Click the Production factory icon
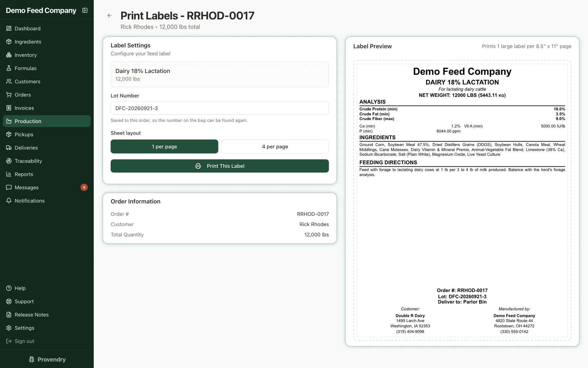Screen dimensions: 588x368 click(x=9, y=121)
